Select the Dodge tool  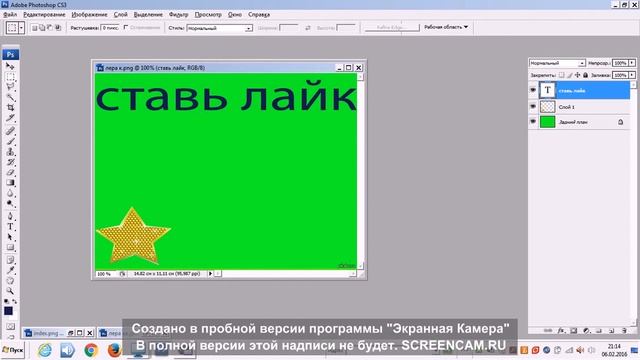tap(10, 203)
